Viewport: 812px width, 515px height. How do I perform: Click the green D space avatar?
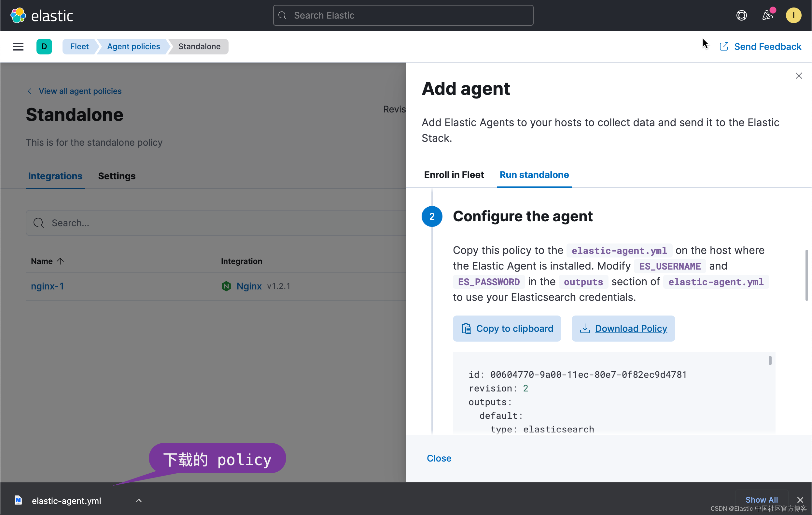[44, 47]
